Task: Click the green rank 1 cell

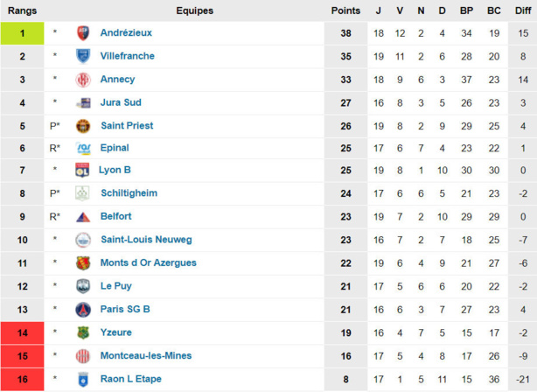Action: pyautogui.click(x=23, y=33)
